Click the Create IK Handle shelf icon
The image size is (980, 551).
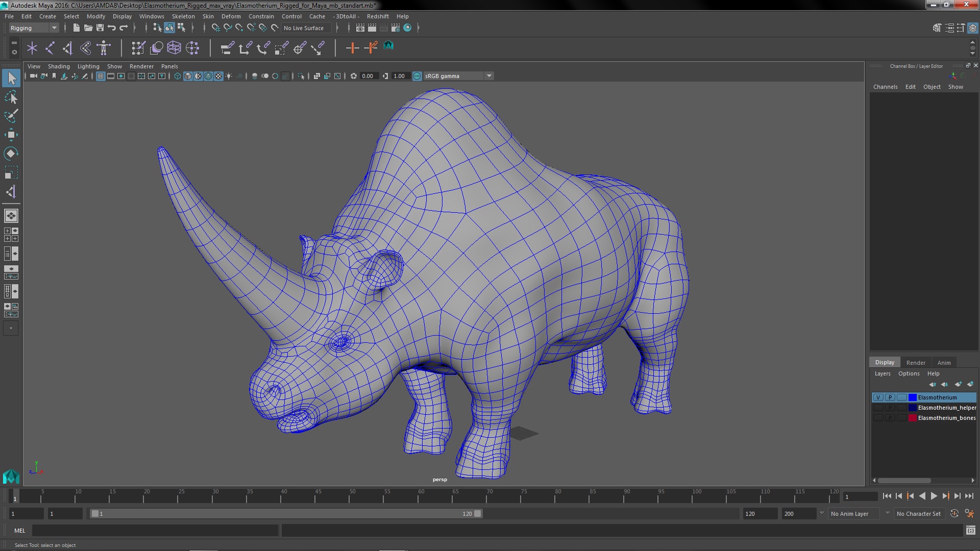coord(67,48)
